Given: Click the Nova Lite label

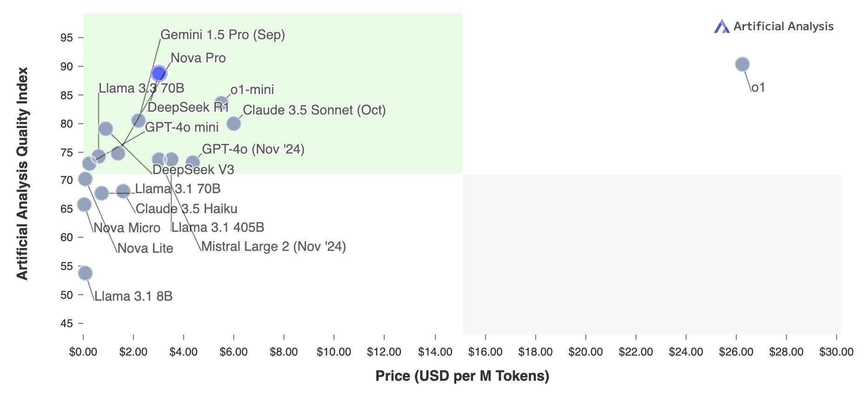Looking at the screenshot, I should pyautogui.click(x=145, y=248).
